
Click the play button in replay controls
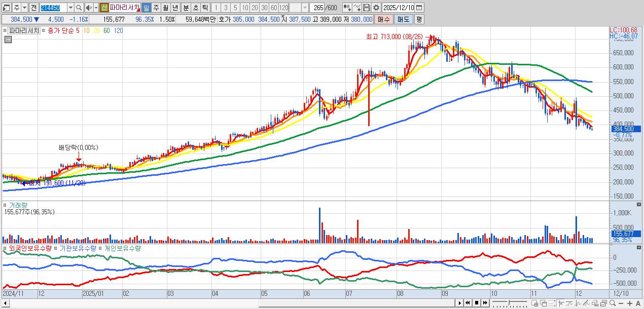click(460, 303)
